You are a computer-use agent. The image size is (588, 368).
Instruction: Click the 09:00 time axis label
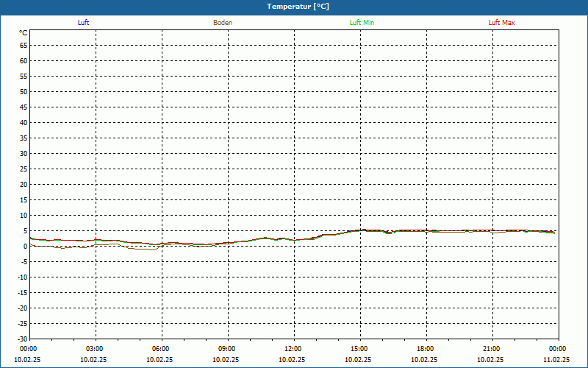coord(226,349)
